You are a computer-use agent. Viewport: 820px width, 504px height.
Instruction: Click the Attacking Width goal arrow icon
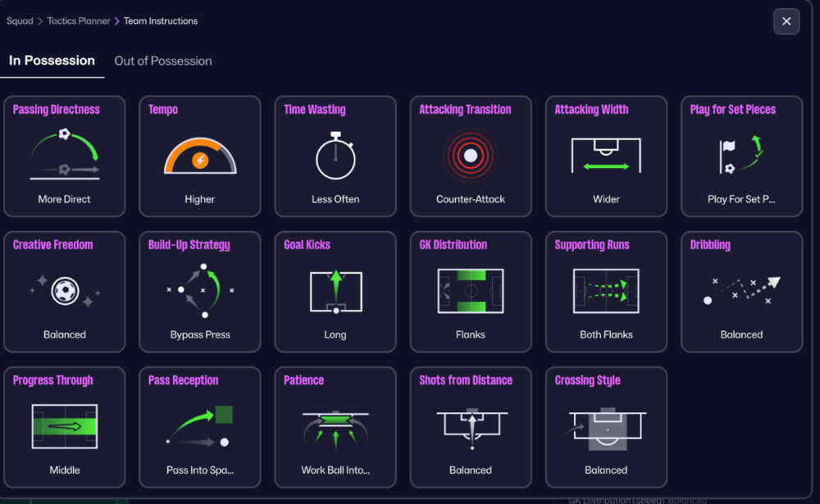pyautogui.click(x=606, y=155)
